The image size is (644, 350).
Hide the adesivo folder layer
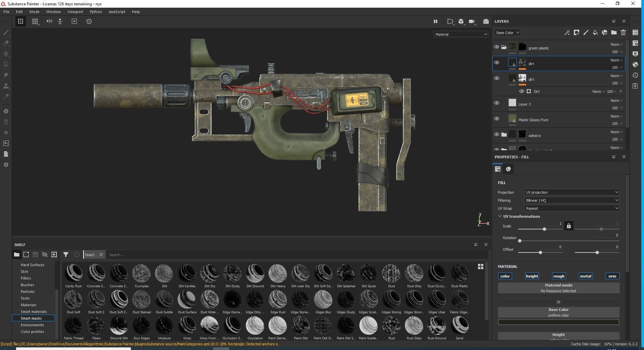[x=497, y=134]
